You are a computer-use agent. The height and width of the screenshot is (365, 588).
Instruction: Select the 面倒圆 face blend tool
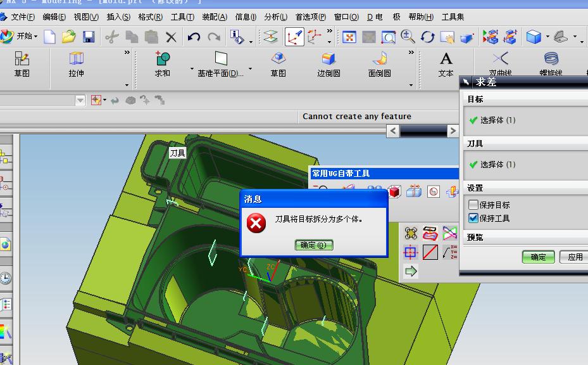380,64
